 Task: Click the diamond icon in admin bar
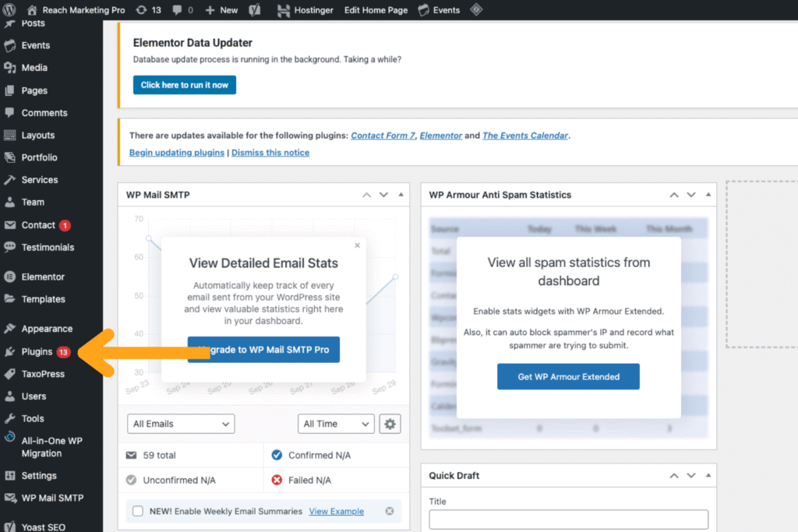(476, 9)
